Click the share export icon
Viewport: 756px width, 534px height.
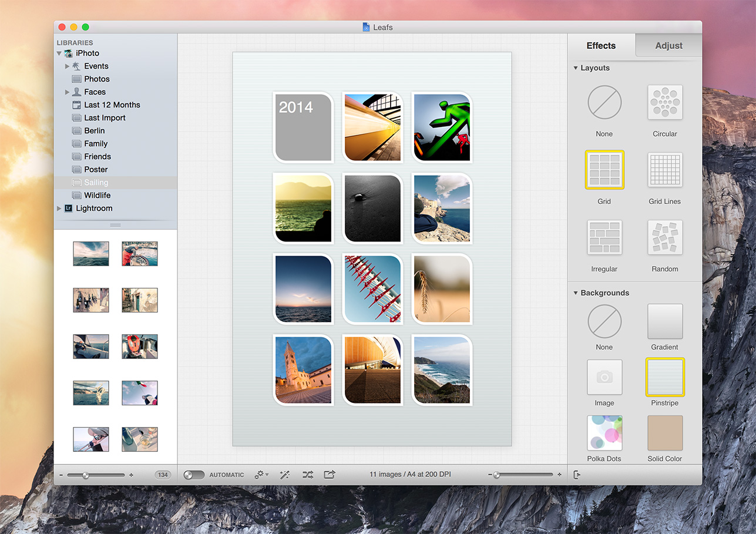(330, 475)
